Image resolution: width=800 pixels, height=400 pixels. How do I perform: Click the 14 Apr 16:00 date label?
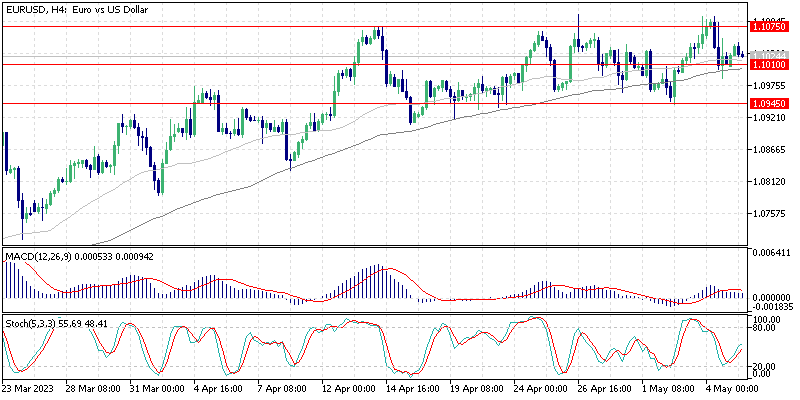[412, 388]
